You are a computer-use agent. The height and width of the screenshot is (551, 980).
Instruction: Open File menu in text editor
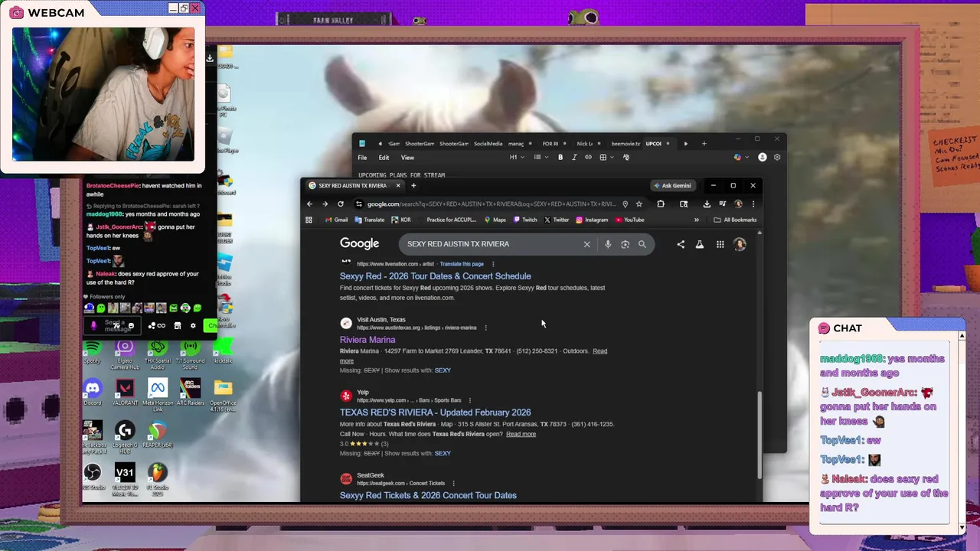tap(363, 158)
